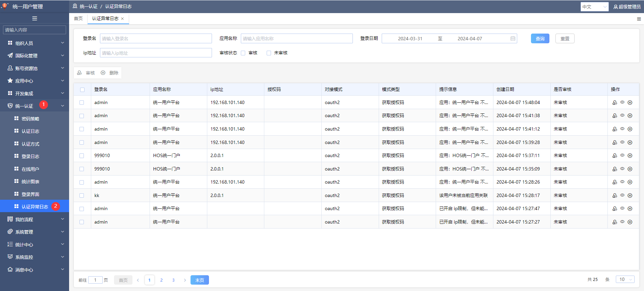The height and width of the screenshot is (291, 644).
Task: Click the super administrator user icon
Action: [x=615, y=7]
